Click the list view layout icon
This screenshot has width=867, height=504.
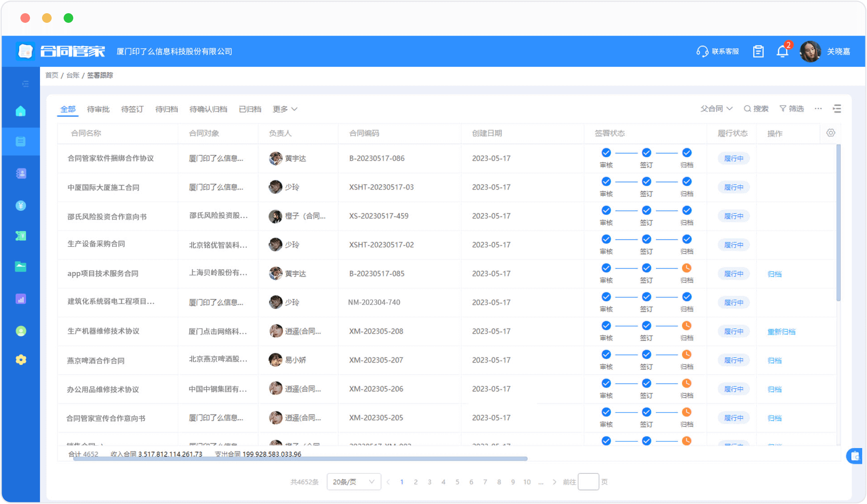[837, 109]
